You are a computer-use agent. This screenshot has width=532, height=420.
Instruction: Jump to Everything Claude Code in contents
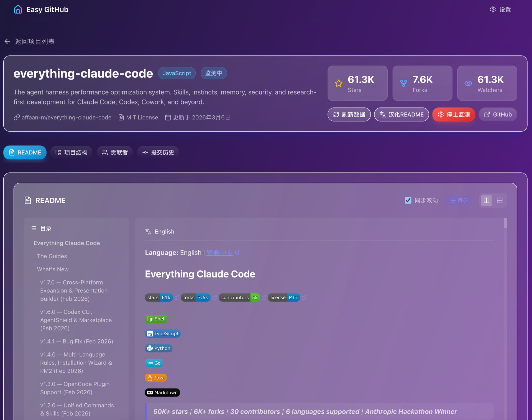[x=67, y=243]
